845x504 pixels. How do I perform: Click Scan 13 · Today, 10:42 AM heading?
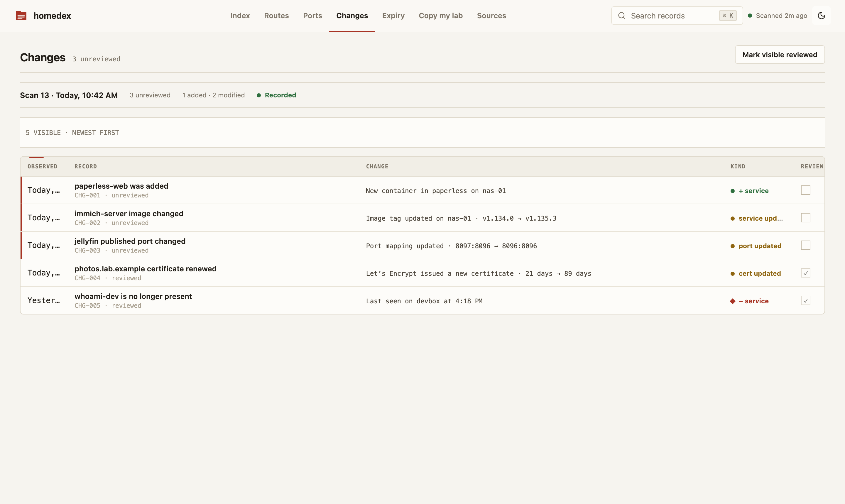(x=69, y=95)
